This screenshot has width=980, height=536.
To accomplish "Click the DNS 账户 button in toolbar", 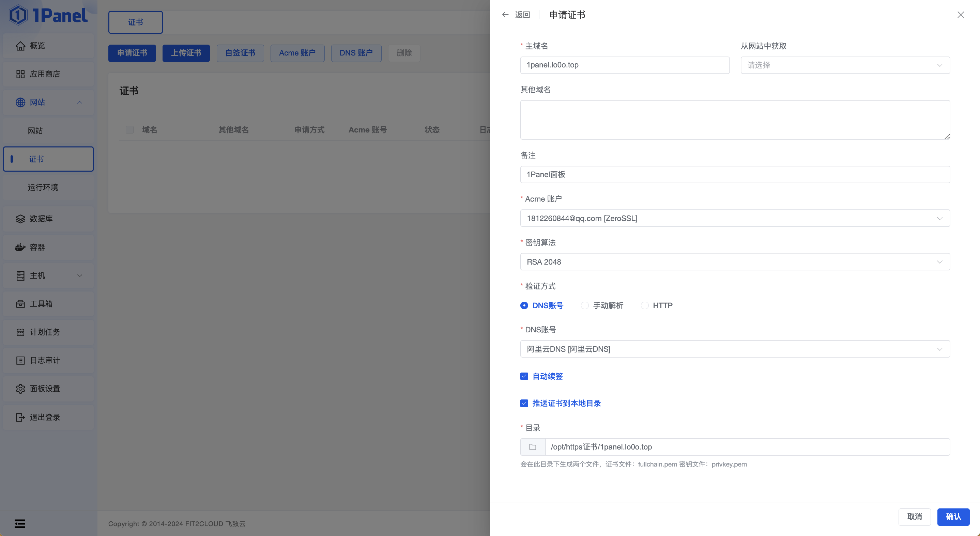I will point(356,53).
